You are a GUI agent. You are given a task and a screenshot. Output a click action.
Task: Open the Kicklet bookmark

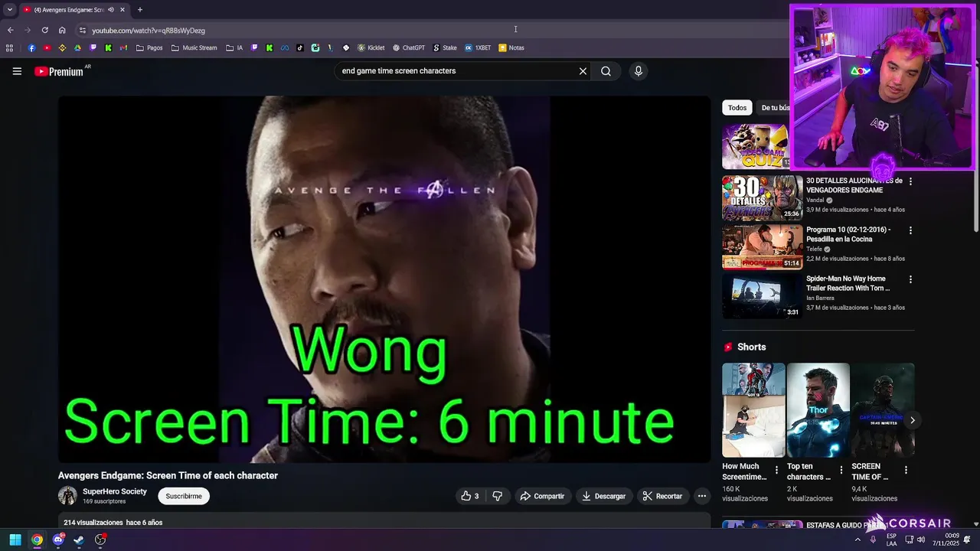(x=371, y=47)
